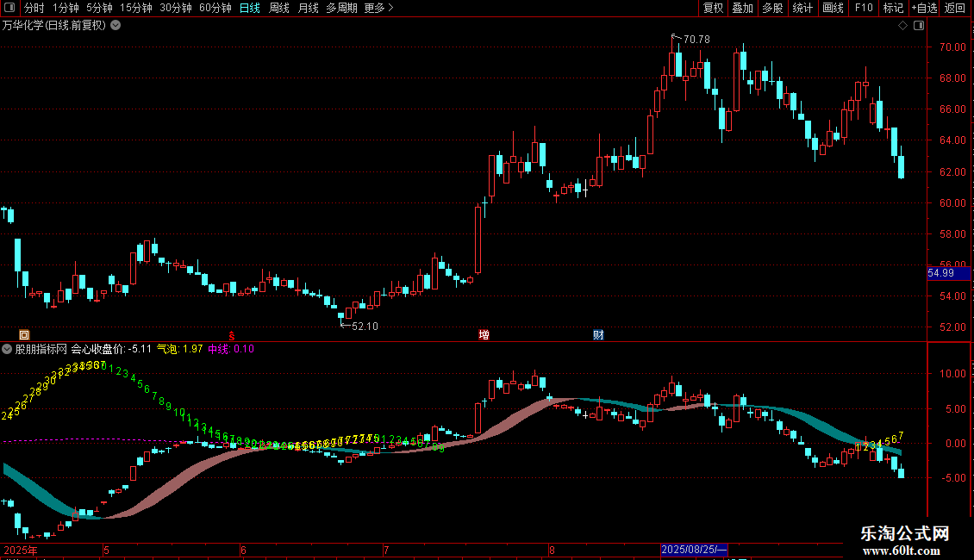Activate the 画线 drawing tools

[x=833, y=8]
